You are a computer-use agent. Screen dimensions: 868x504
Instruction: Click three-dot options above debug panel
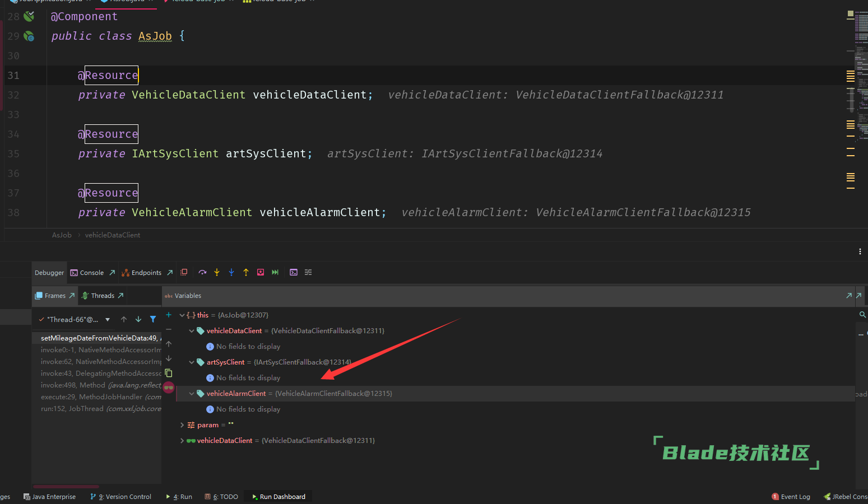pyautogui.click(x=860, y=251)
